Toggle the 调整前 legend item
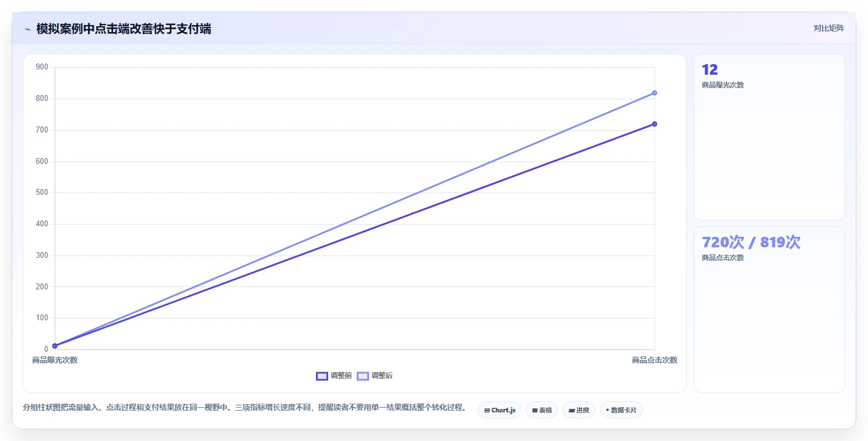This screenshot has height=441, width=868. (334, 376)
